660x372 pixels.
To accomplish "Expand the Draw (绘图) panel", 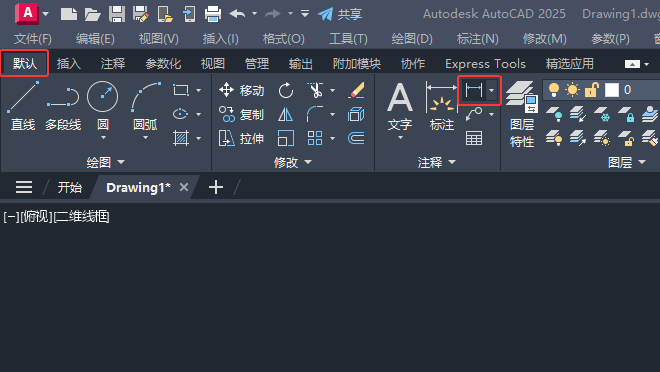I will [106, 162].
